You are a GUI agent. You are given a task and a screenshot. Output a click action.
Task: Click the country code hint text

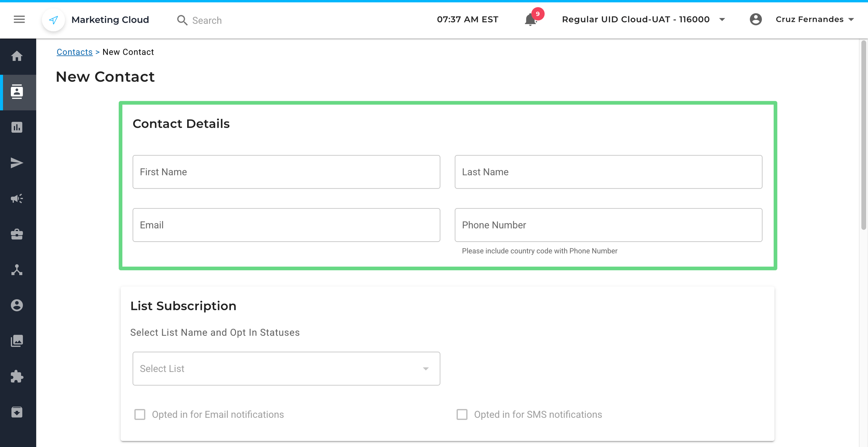(539, 251)
